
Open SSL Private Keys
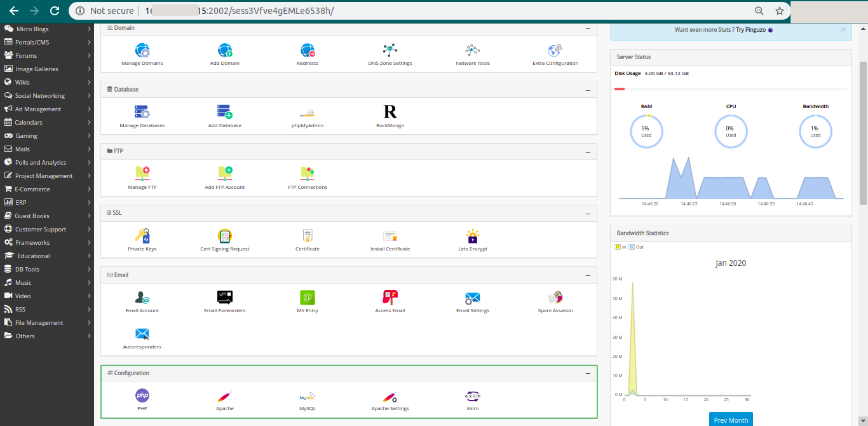[x=142, y=236]
